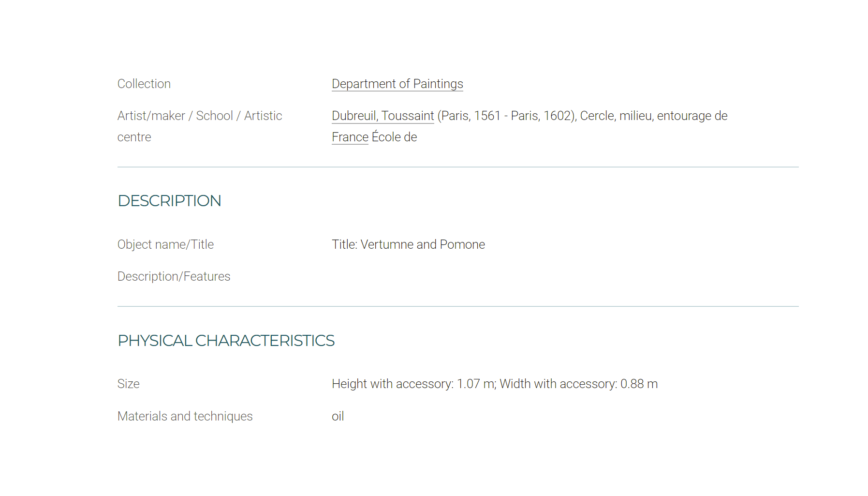Click the Width with accessory 0.88 m text
This screenshot has width=868, height=496.
click(x=579, y=384)
